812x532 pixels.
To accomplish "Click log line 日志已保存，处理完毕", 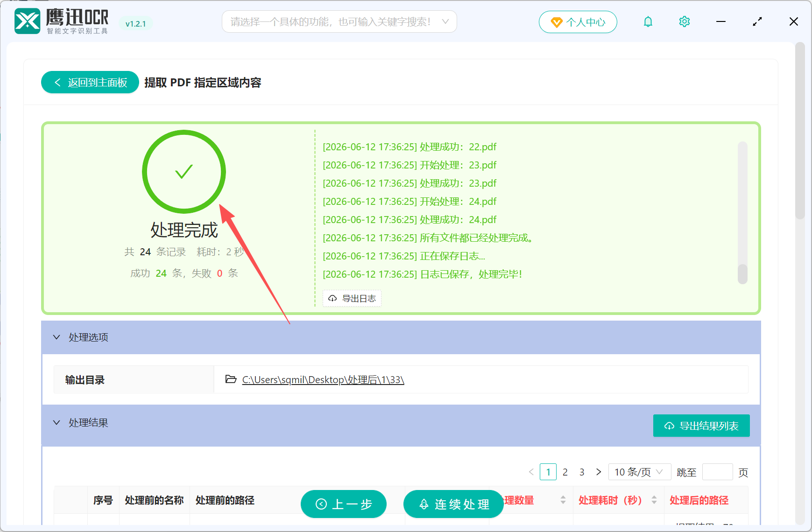I will pos(422,274).
